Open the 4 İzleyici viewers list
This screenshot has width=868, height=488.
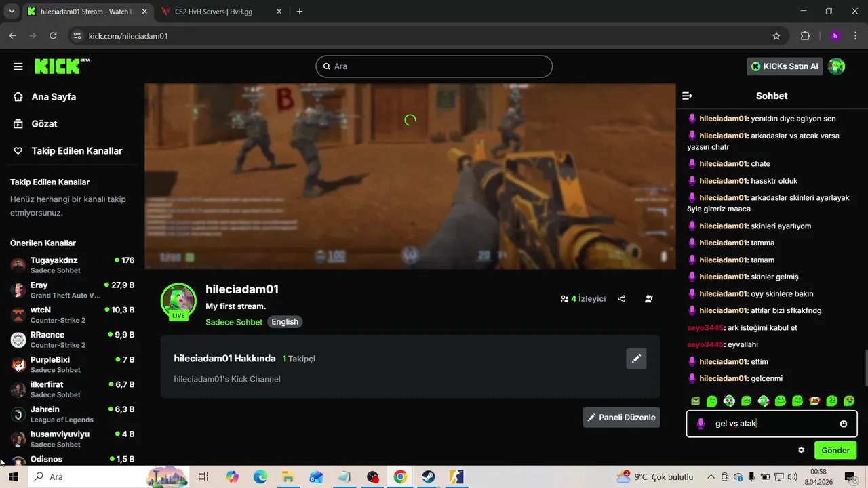pos(583,298)
